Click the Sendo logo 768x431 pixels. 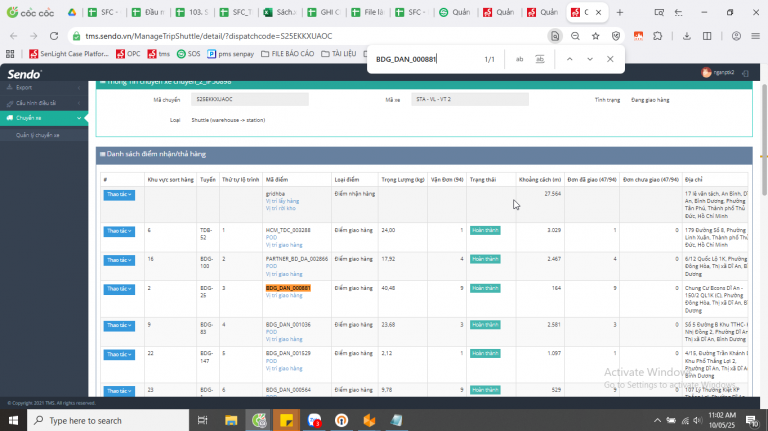[24, 74]
